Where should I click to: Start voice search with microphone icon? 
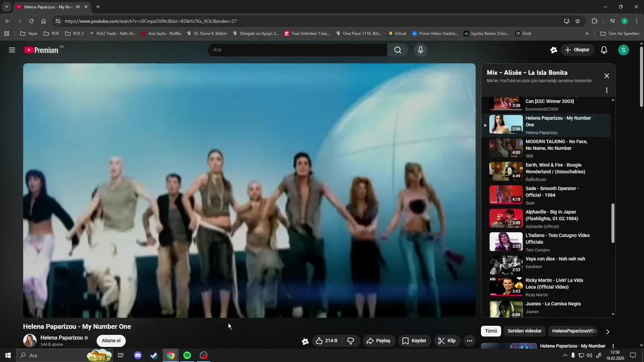click(421, 50)
